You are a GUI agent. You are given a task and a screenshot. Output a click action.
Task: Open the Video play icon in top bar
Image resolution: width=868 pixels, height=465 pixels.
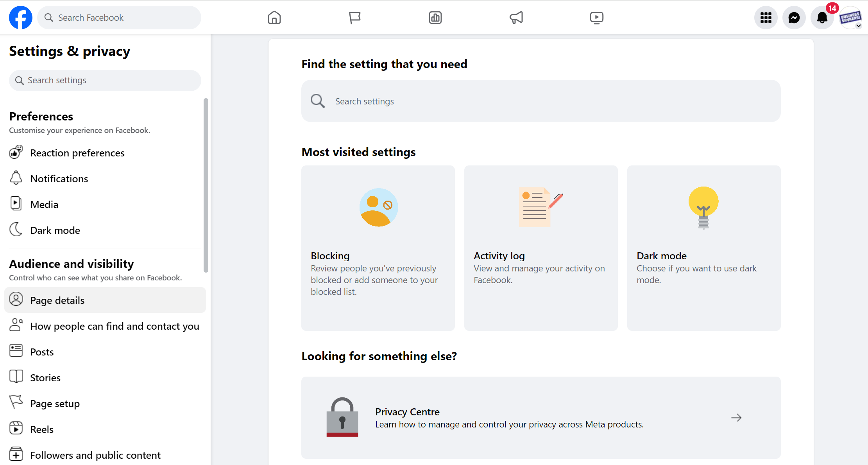click(597, 18)
